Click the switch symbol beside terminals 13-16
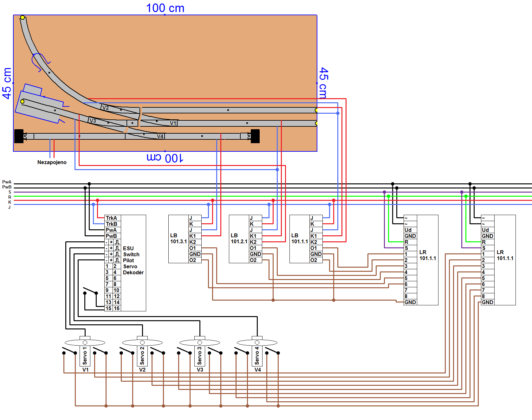Screen dimensions: 532x420 90,291
